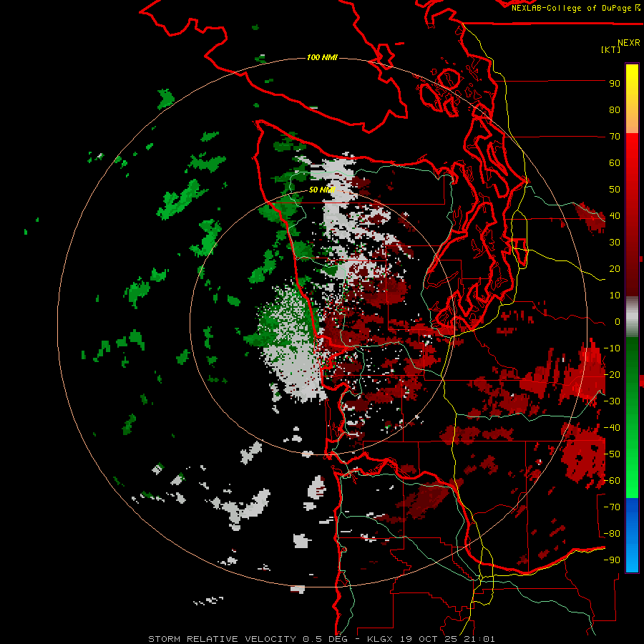Click the positive 60 scale value

click(615, 163)
